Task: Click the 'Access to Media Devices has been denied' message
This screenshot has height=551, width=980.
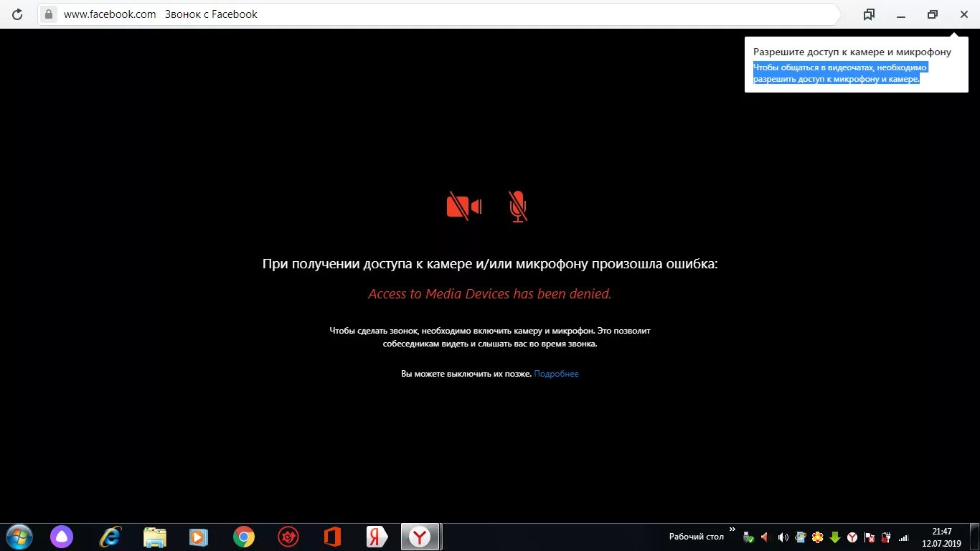Action: [x=490, y=293]
